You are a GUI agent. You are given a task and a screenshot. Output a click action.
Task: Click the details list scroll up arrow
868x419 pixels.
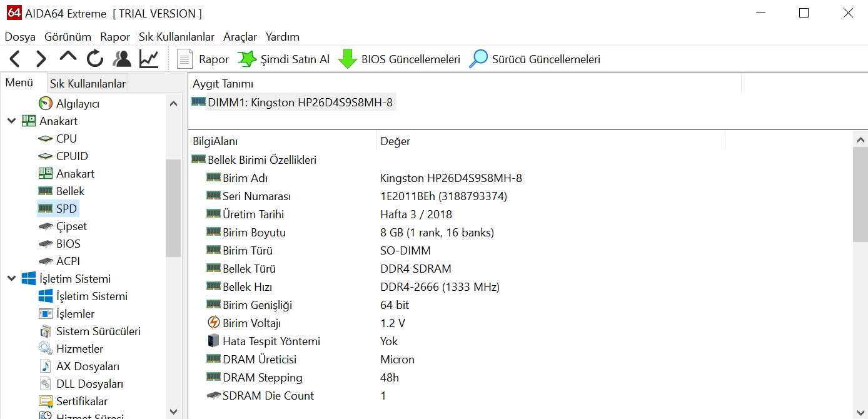(x=860, y=140)
